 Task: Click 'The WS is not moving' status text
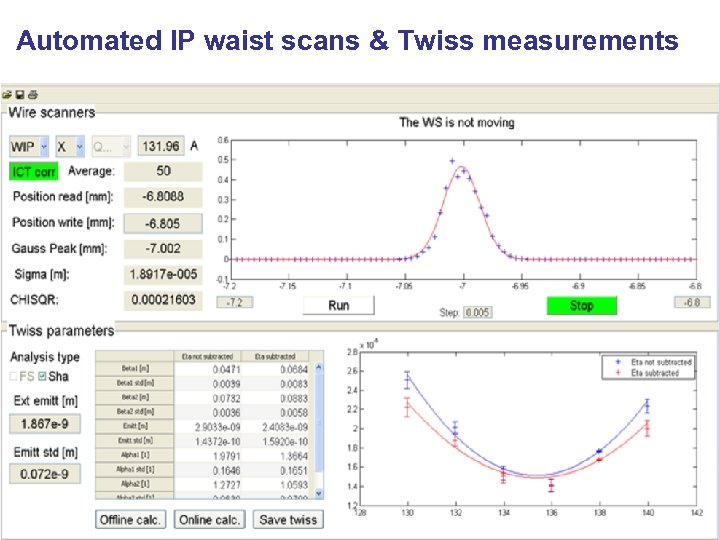(456, 123)
